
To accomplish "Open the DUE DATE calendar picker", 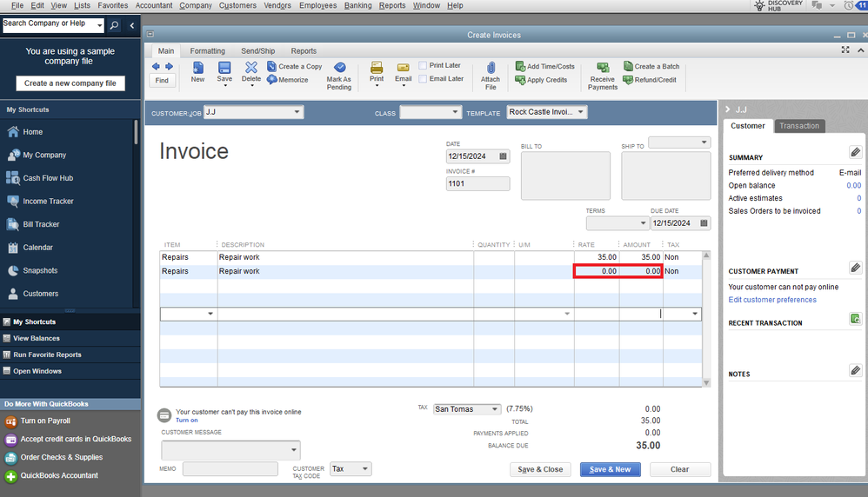I will 704,223.
